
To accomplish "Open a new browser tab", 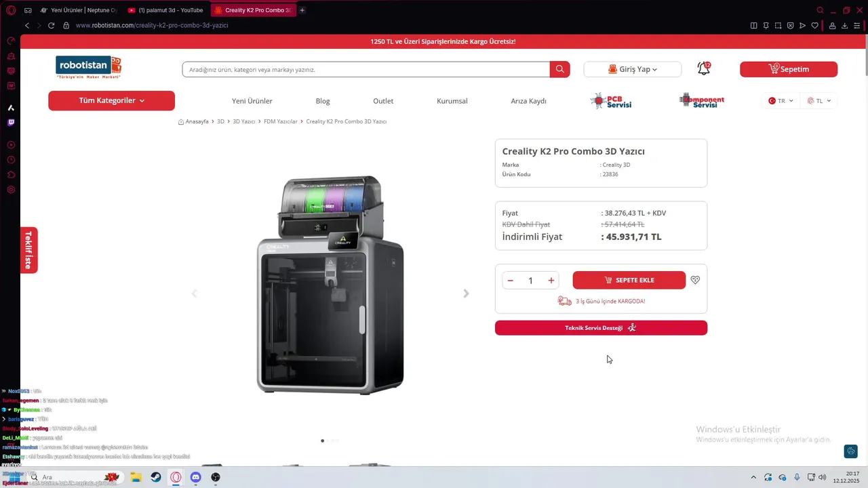I will click(x=302, y=10).
